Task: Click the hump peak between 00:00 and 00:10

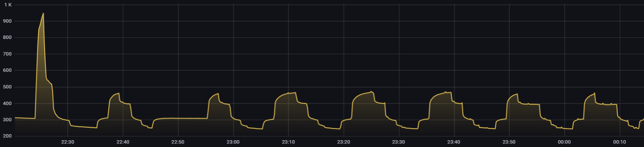Action: pyautogui.click(x=594, y=93)
